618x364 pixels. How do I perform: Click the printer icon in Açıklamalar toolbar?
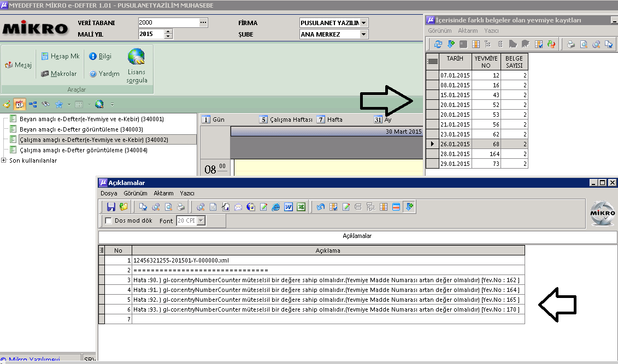181,207
